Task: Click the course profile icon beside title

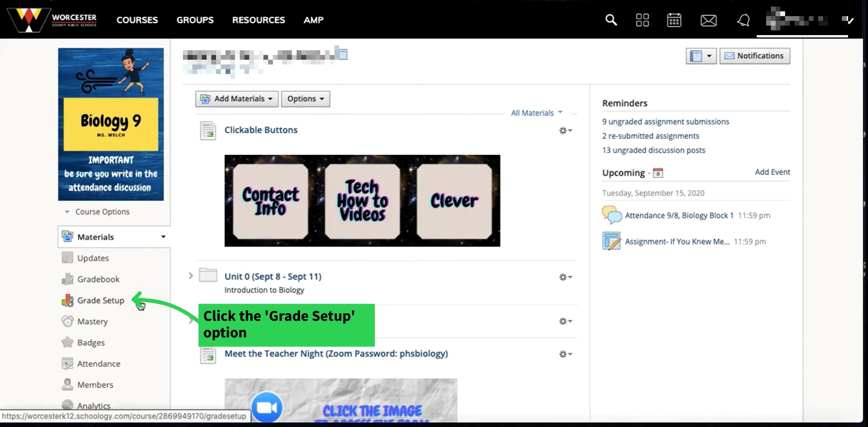Action: point(343,55)
